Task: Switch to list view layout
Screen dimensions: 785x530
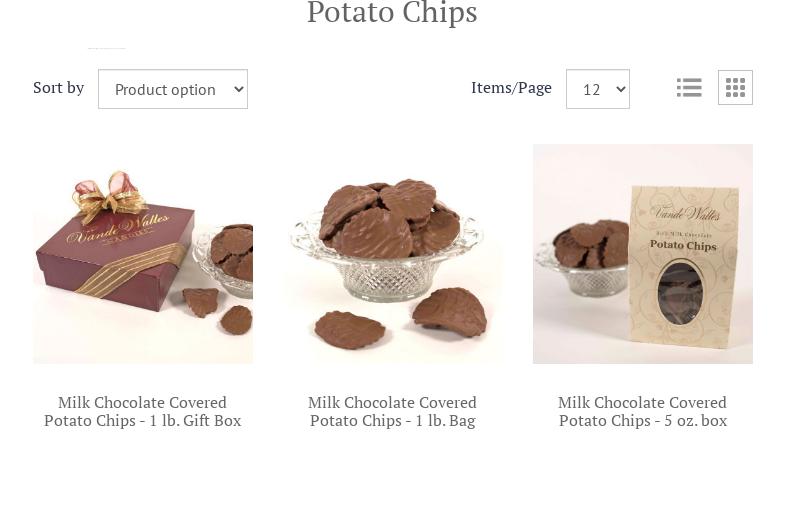Action: (x=689, y=88)
